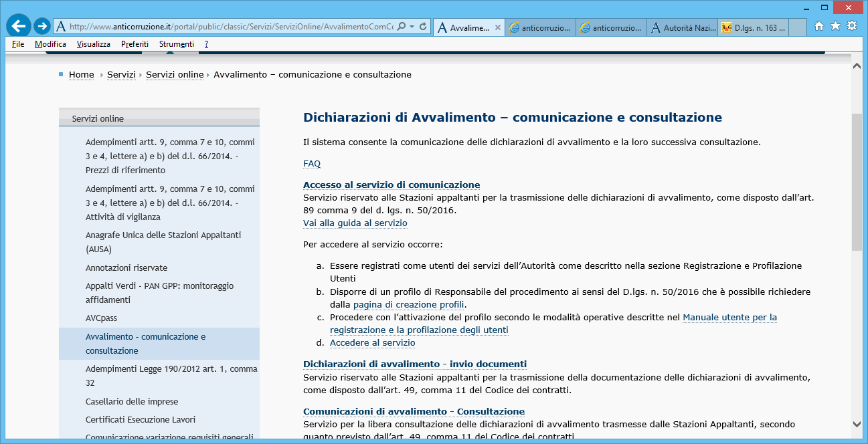Switch to the Autorità Nazi... tab
Image resolution: width=868 pixels, height=444 pixels.
(x=683, y=28)
